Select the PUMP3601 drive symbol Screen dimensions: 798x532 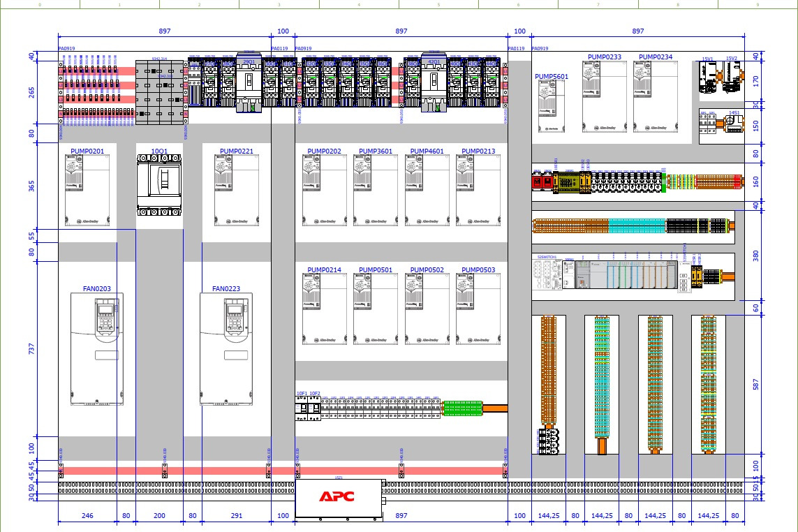(376, 191)
